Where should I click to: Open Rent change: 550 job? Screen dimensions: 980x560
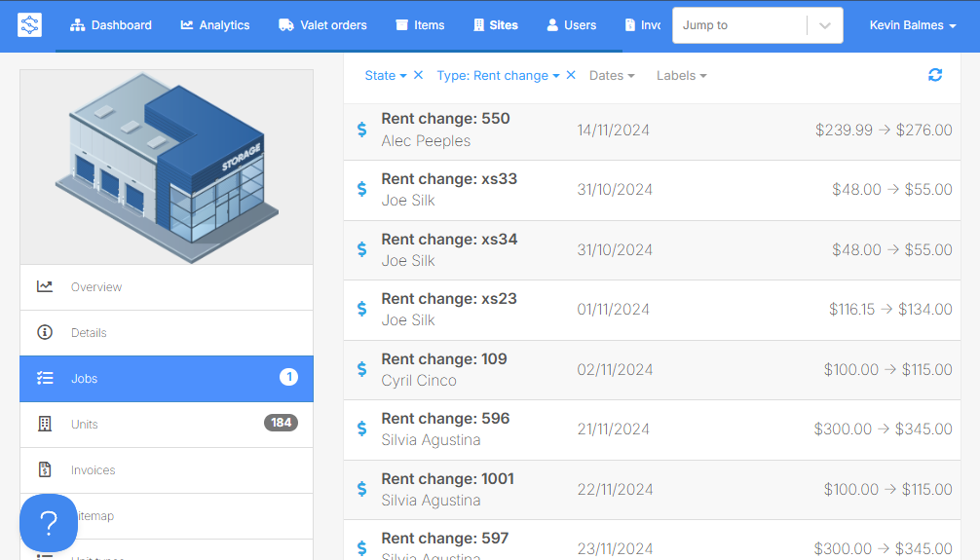(x=652, y=130)
